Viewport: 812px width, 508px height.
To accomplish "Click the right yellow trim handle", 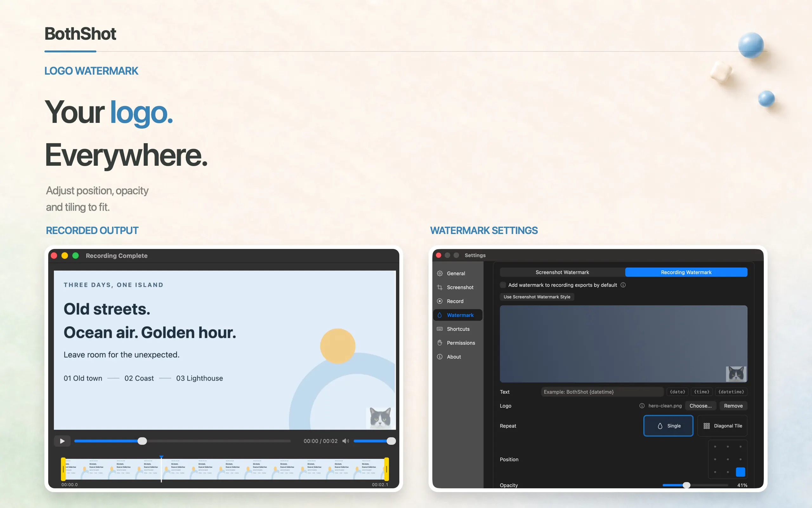I will pos(387,469).
